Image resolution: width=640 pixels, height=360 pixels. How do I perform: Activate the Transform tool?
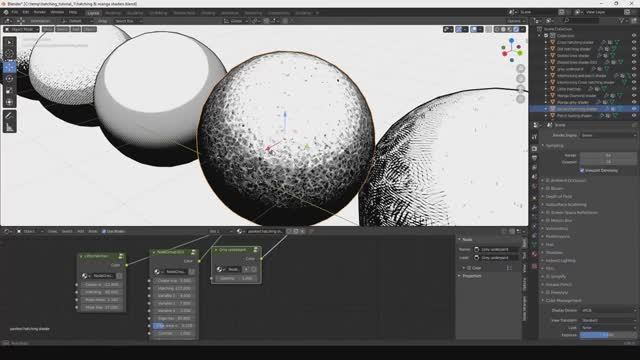(x=10, y=102)
